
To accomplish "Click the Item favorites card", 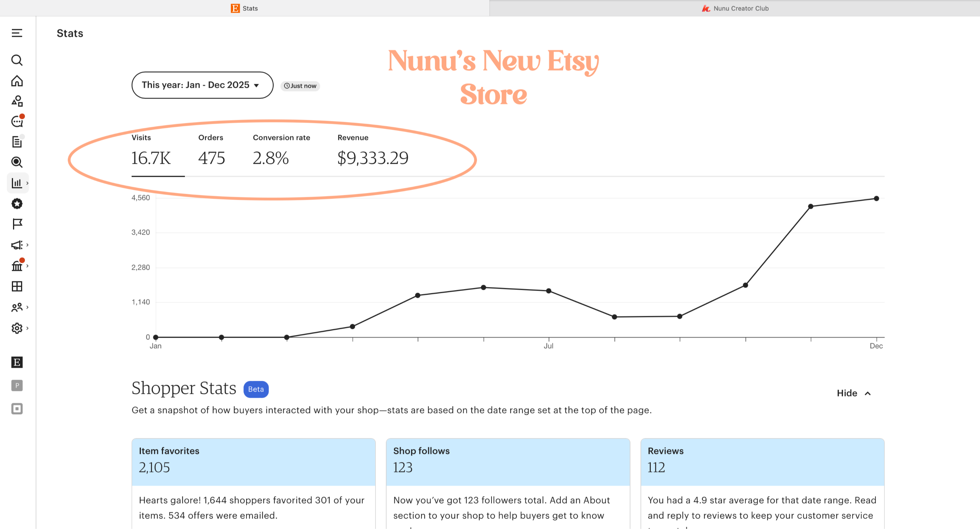I will (x=253, y=462).
